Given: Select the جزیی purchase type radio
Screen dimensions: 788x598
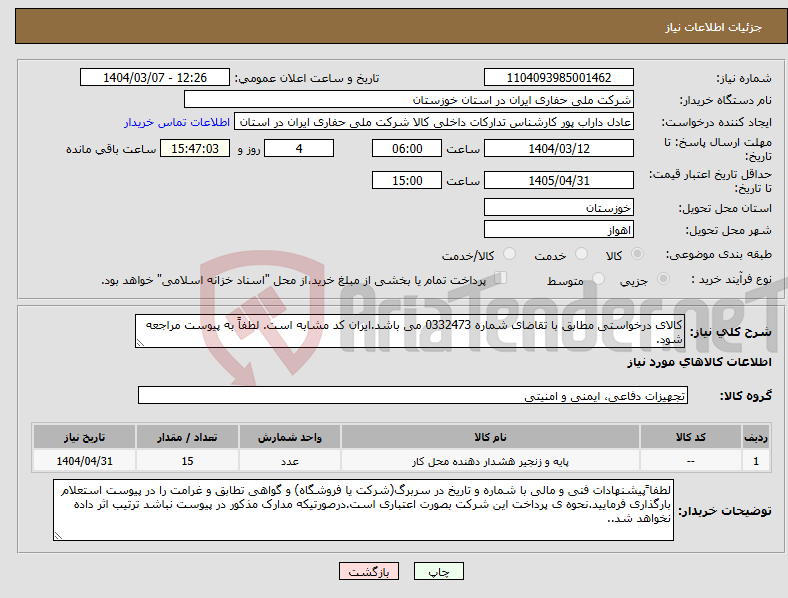Looking at the screenshot, I should [663, 278].
